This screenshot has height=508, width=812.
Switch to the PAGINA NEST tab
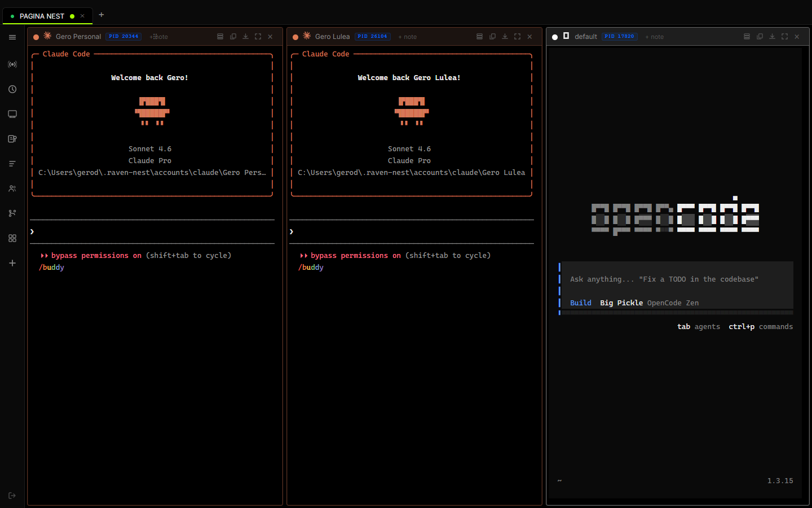pyautogui.click(x=42, y=16)
